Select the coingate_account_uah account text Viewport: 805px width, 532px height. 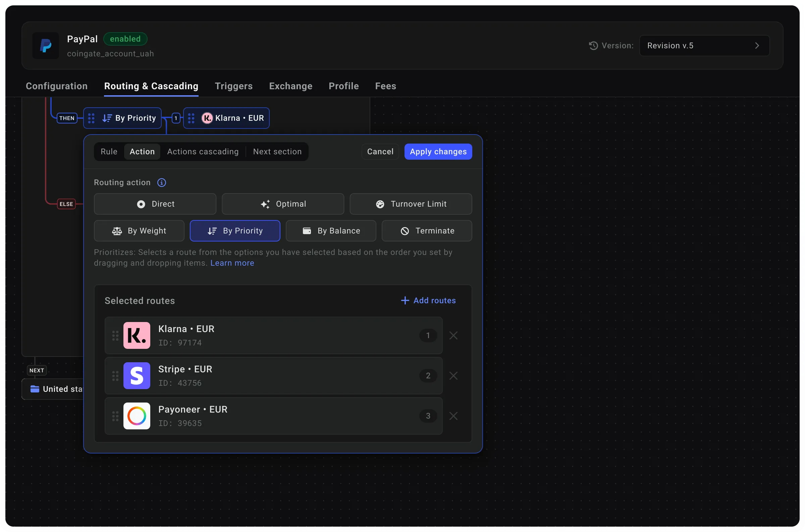(x=110, y=54)
